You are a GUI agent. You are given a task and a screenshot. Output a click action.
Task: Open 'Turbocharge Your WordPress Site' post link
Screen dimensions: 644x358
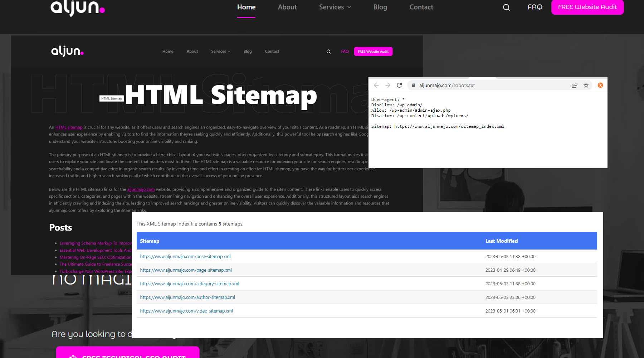tap(96, 271)
